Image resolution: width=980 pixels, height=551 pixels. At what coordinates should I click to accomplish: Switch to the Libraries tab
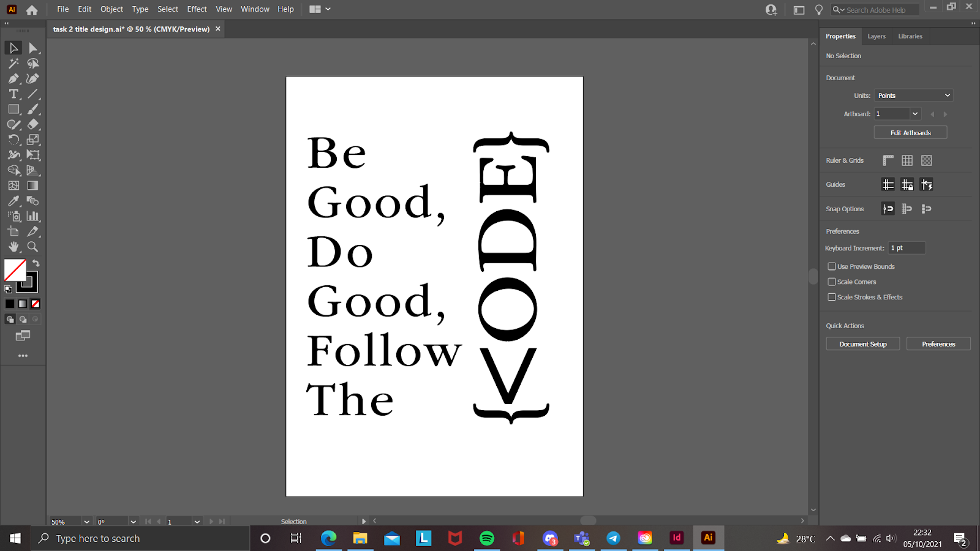[910, 36]
